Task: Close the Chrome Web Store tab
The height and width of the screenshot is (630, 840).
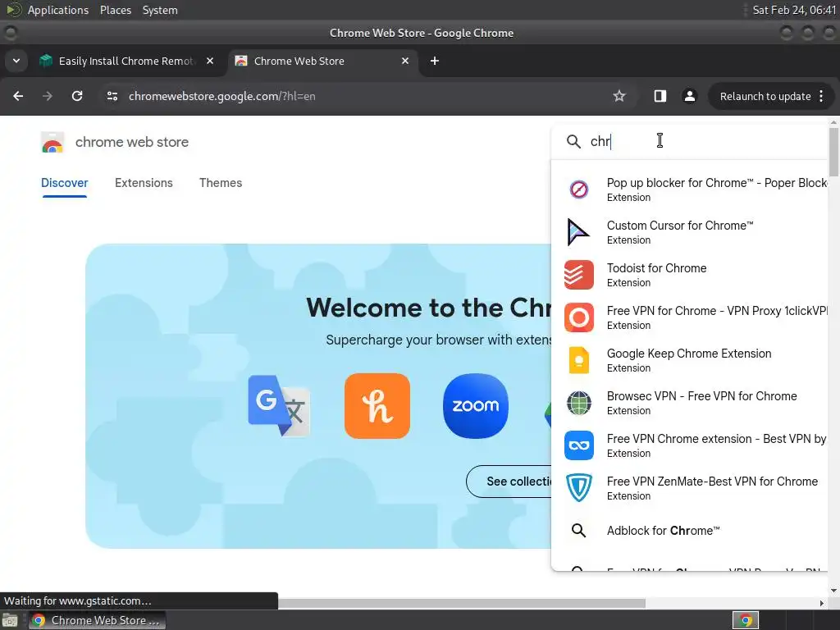Action: pyautogui.click(x=405, y=61)
